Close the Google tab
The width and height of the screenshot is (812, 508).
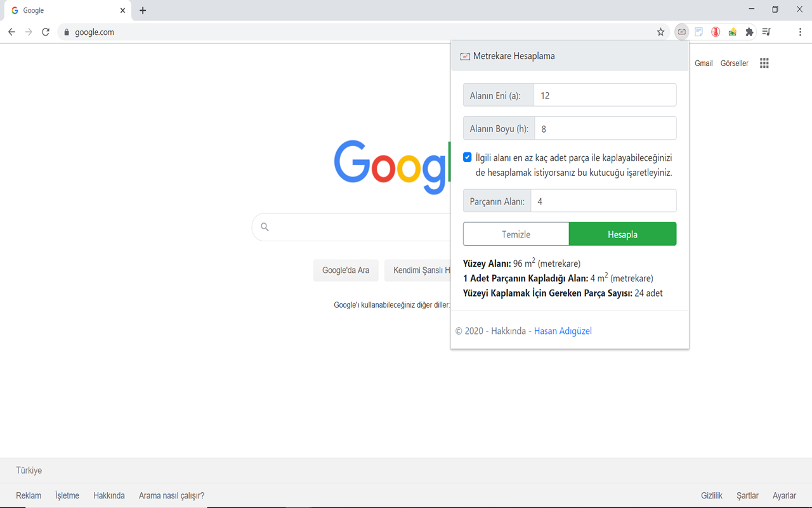click(122, 10)
